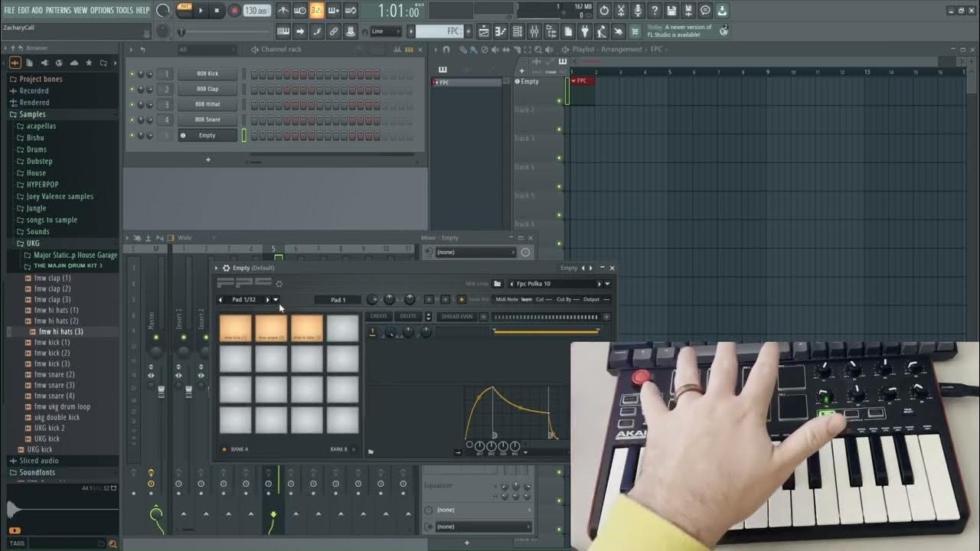Click the SPREAD EVEN button in FPC
980x551 pixels.
click(x=457, y=316)
